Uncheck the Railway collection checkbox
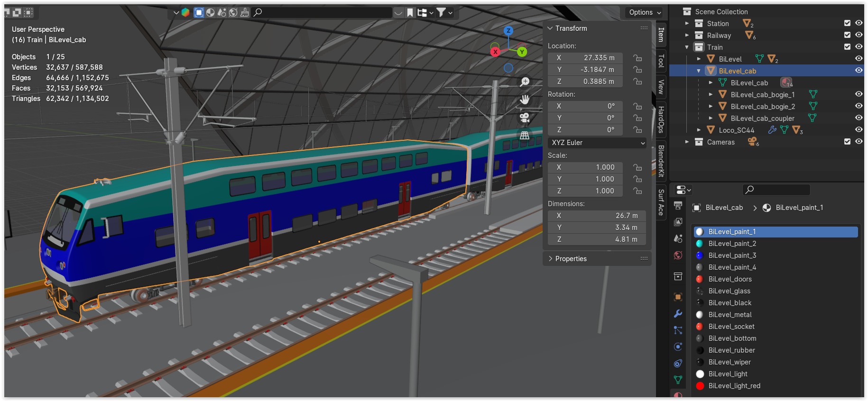The image size is (868, 401). pyautogui.click(x=847, y=35)
